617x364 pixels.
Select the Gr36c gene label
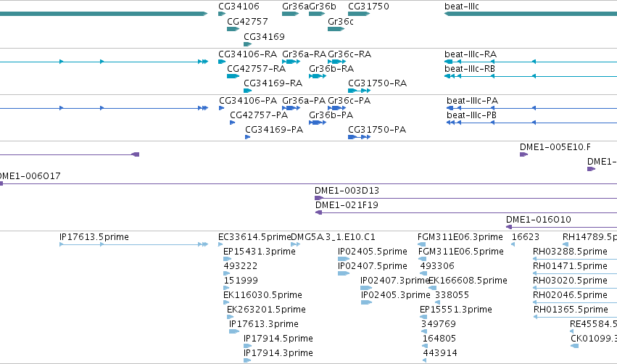click(340, 22)
